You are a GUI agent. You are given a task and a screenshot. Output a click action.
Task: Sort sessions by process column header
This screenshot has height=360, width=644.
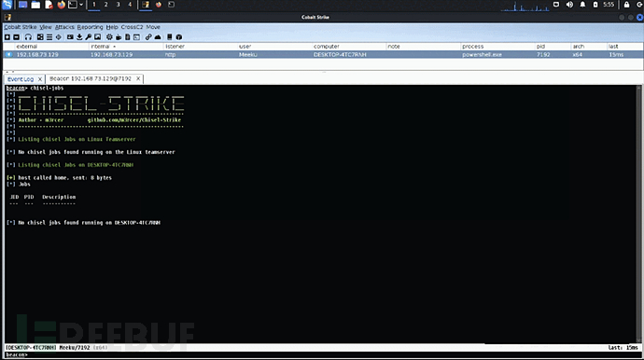pos(497,47)
